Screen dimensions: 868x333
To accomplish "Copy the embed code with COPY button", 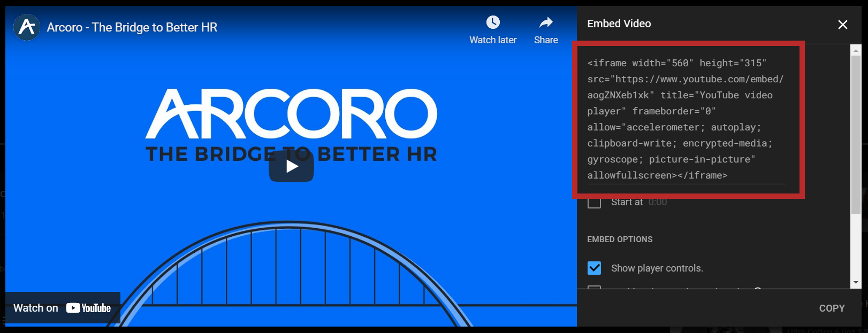I will (x=832, y=308).
